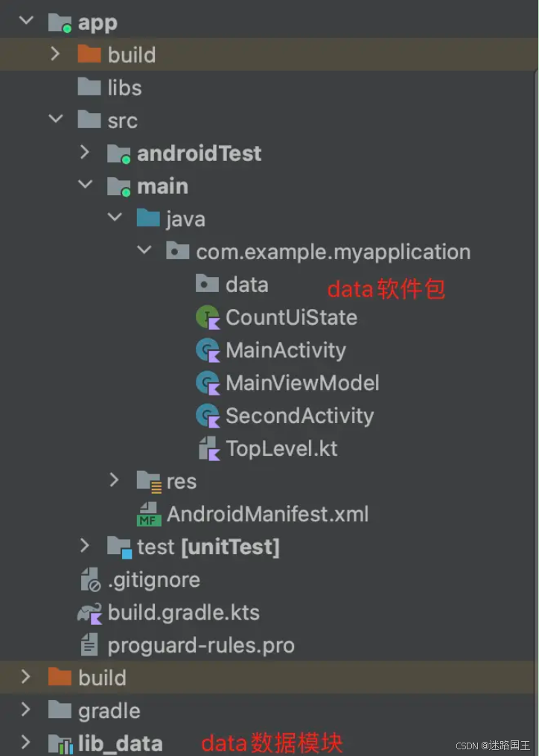
Task: Click the build.gradle.kts Gradle elephant icon
Action: [89, 613]
